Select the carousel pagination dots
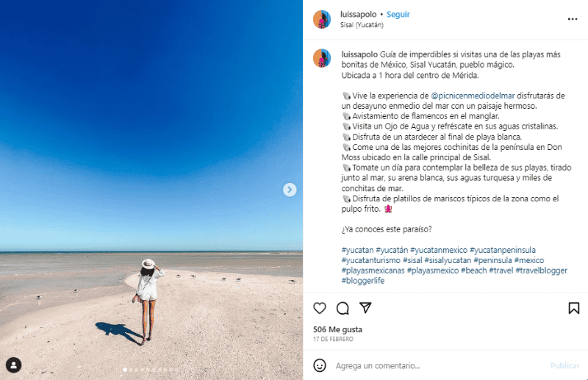588x380 pixels. click(x=151, y=370)
